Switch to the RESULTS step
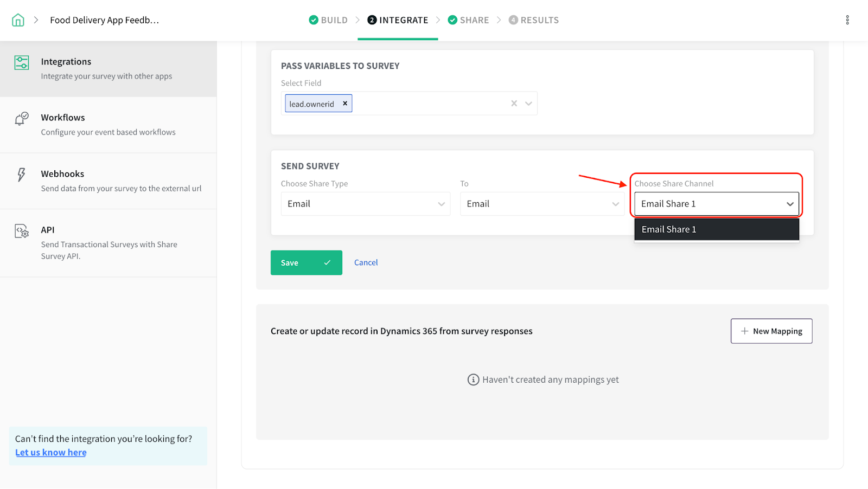This screenshot has width=868, height=489. [x=533, y=20]
